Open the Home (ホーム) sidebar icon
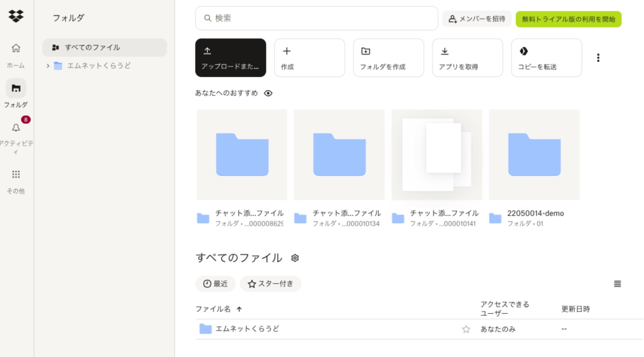Viewport: 644px width, 357px height. (16, 48)
